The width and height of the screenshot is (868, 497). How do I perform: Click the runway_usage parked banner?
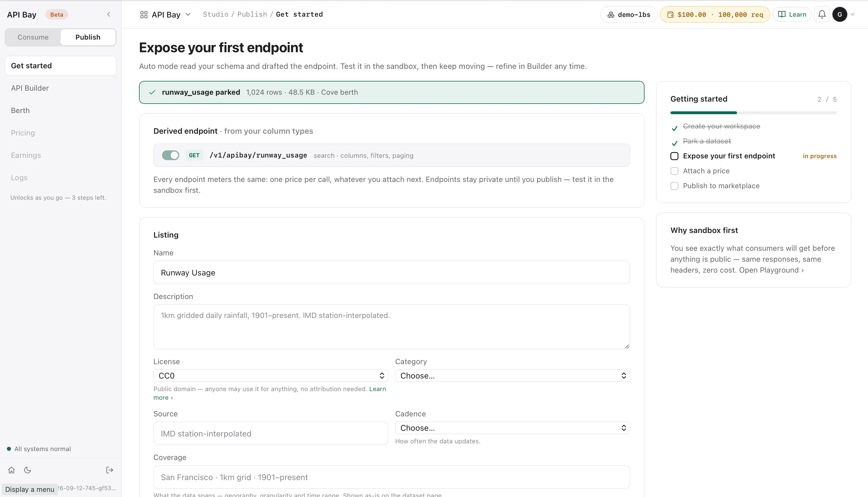[391, 92]
